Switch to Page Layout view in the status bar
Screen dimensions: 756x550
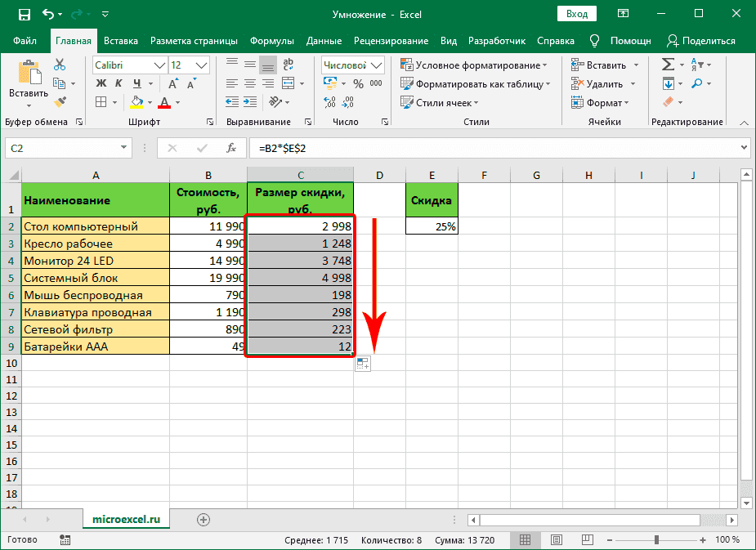pos(557,540)
